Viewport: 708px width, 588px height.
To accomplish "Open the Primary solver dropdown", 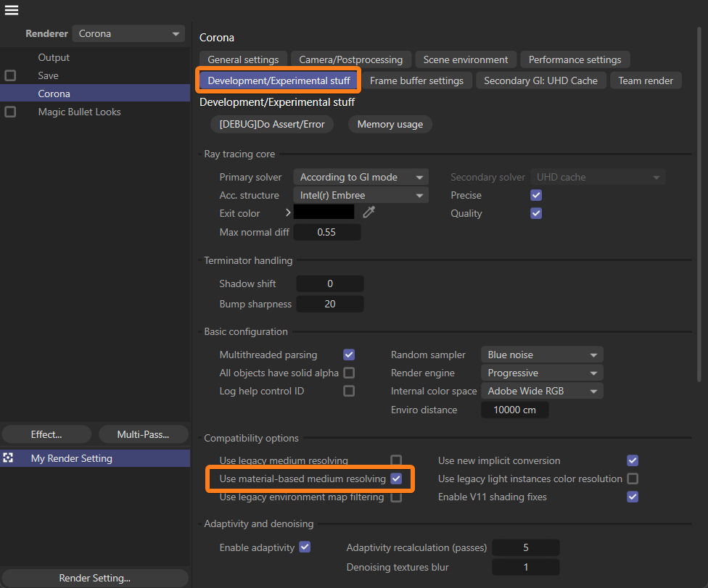I will tap(361, 177).
